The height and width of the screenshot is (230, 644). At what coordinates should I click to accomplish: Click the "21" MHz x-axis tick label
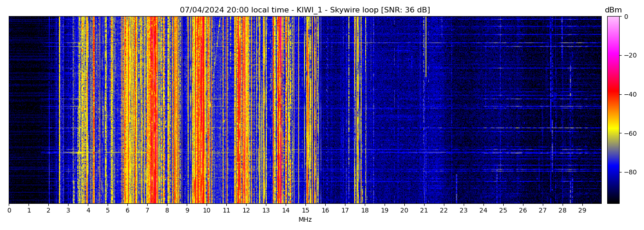(x=424, y=211)
